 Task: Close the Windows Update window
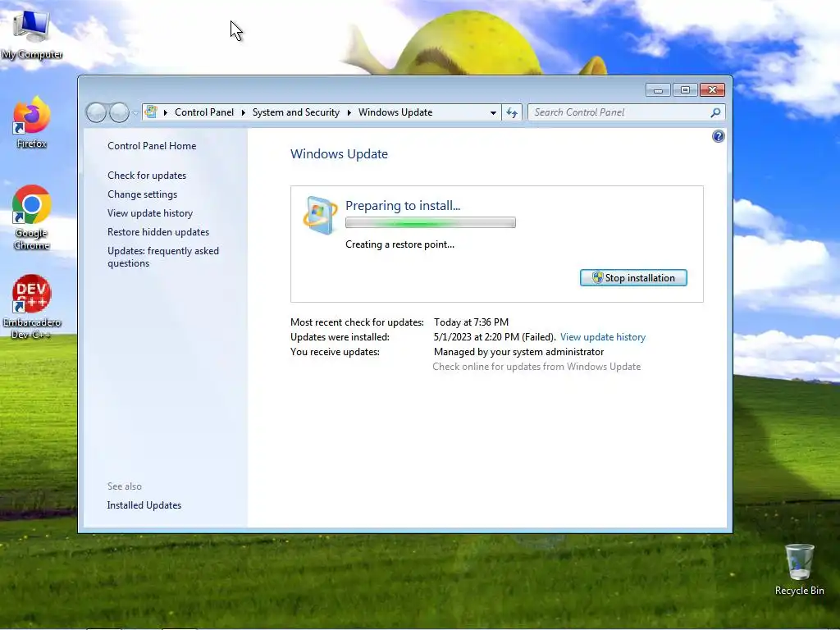tap(712, 90)
